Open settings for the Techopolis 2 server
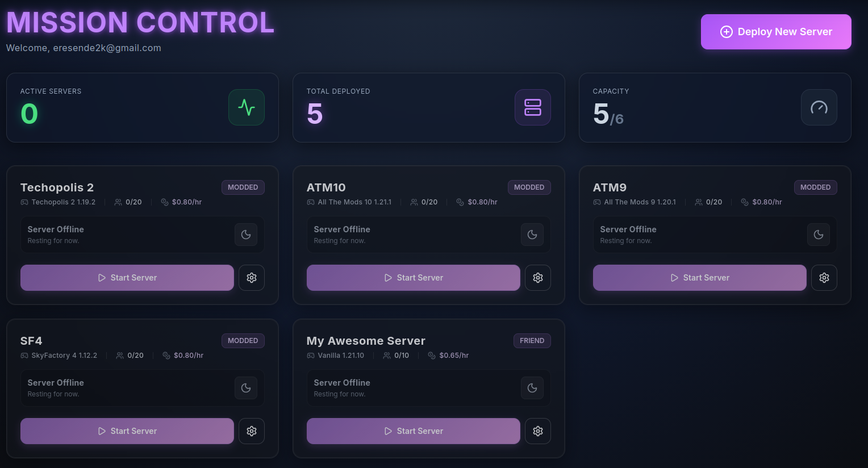The image size is (868, 468). [x=252, y=278]
